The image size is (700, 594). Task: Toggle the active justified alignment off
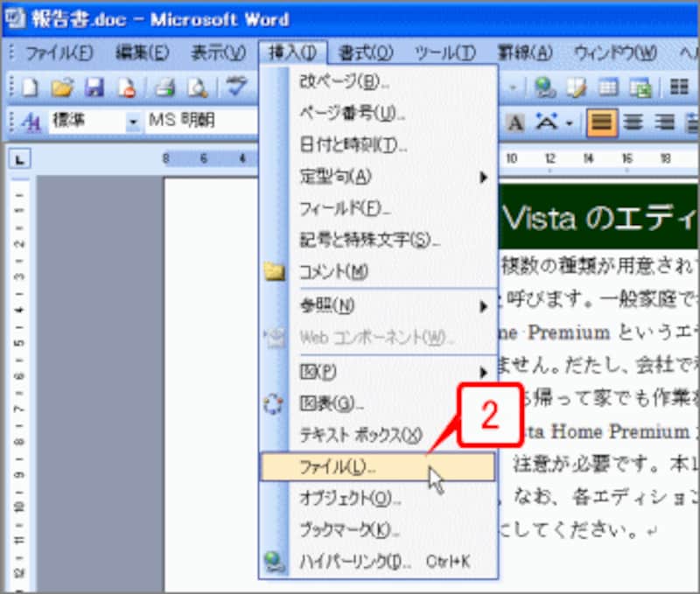pos(602,122)
